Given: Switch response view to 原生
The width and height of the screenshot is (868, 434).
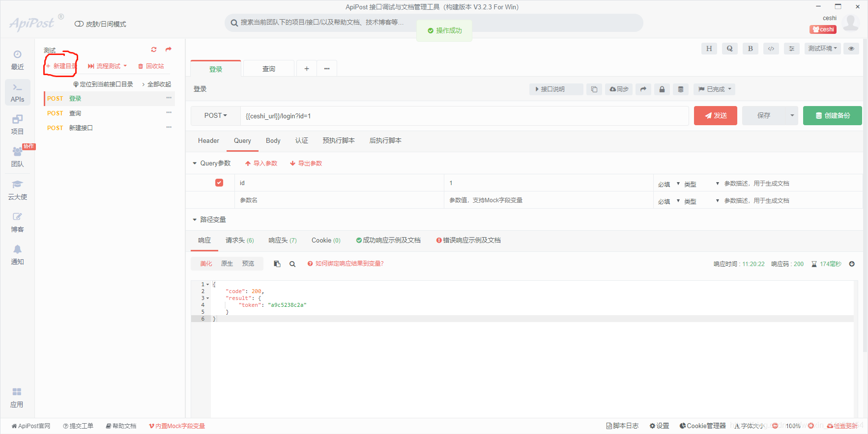Looking at the screenshot, I should pyautogui.click(x=227, y=264).
